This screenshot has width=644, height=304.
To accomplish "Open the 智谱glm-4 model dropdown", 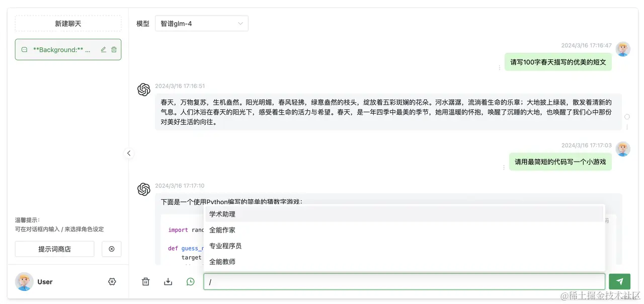I will click(201, 23).
